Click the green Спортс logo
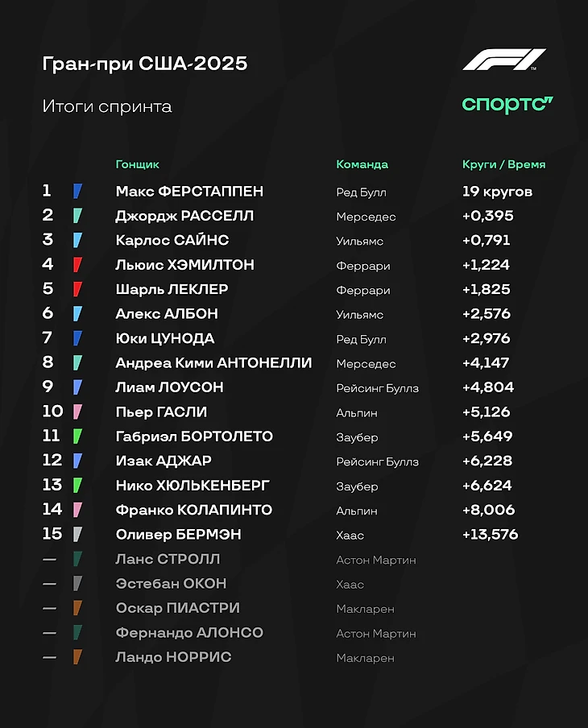 [x=507, y=105]
